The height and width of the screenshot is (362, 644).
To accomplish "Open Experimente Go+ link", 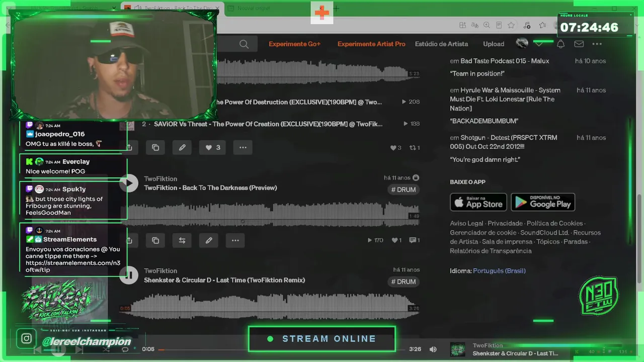I will (294, 44).
